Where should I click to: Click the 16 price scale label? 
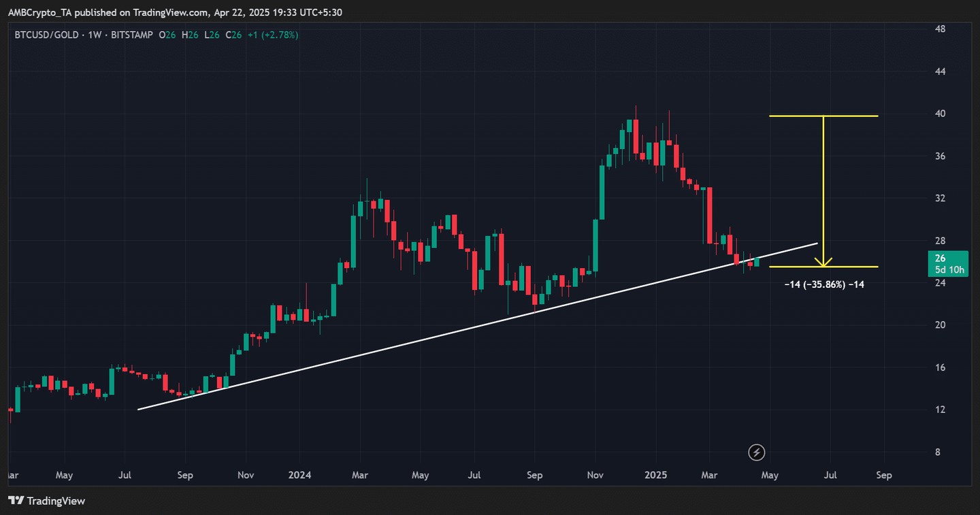pos(940,367)
